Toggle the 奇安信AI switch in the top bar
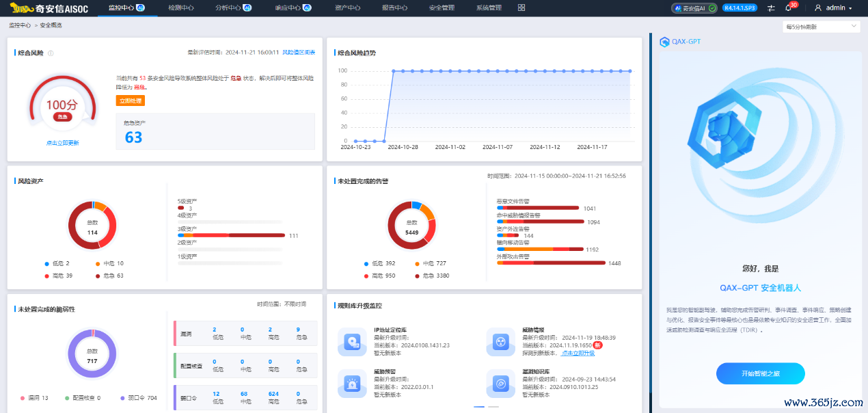 (694, 8)
